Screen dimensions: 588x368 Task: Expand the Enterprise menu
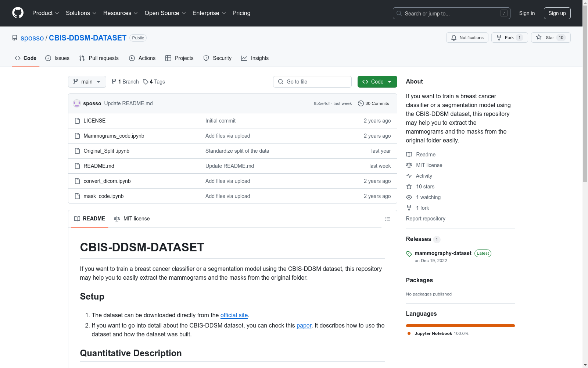point(209,13)
